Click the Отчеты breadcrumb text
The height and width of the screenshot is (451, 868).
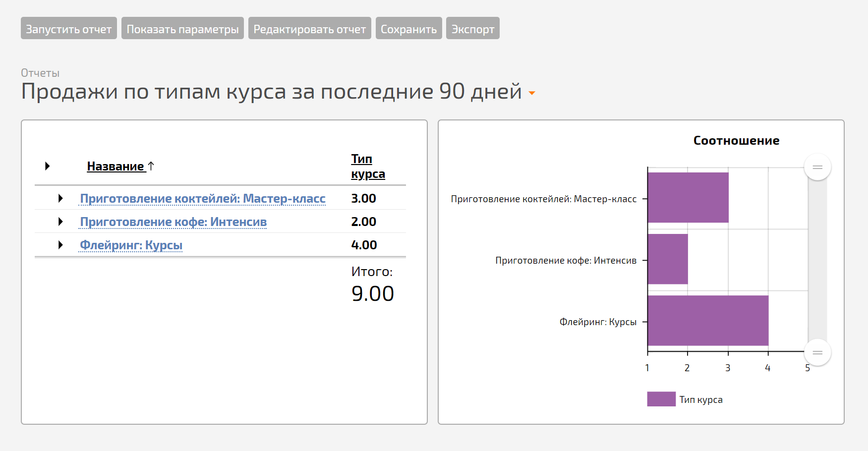click(x=40, y=73)
